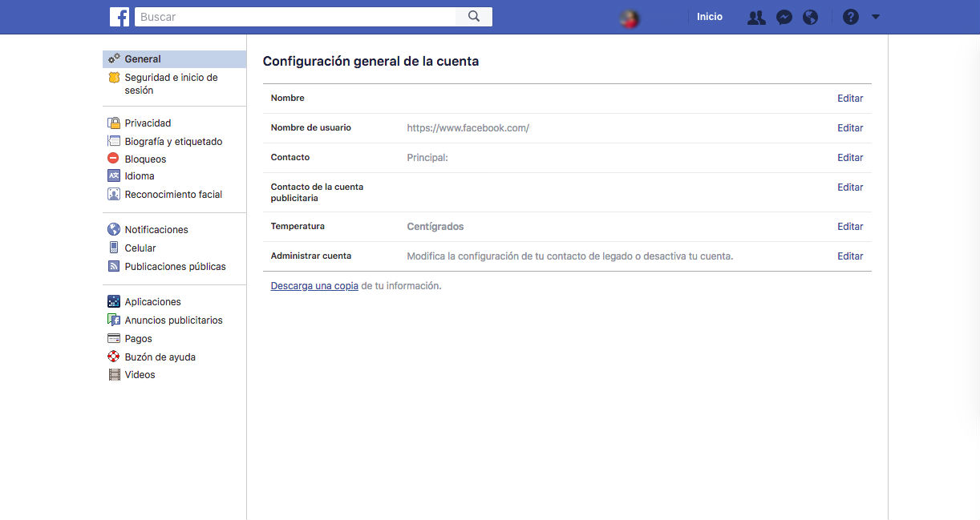This screenshot has width=980, height=520.
Task: Edit the Temperatura setting
Action: [x=850, y=227]
